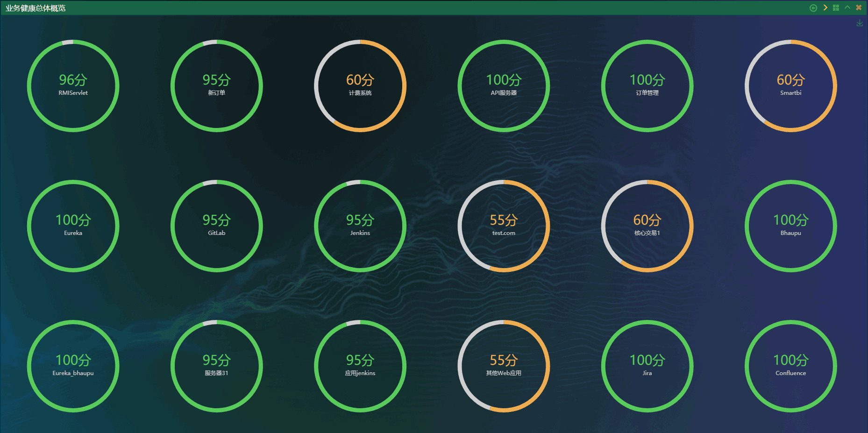Select the Eureka 100分 gauge
The width and height of the screenshot is (868, 433).
point(73,226)
